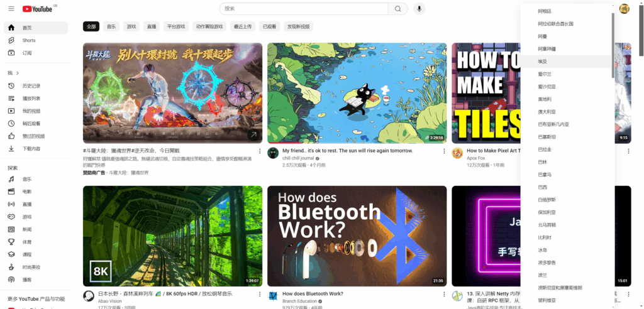Open options for My friend video

[444, 151]
